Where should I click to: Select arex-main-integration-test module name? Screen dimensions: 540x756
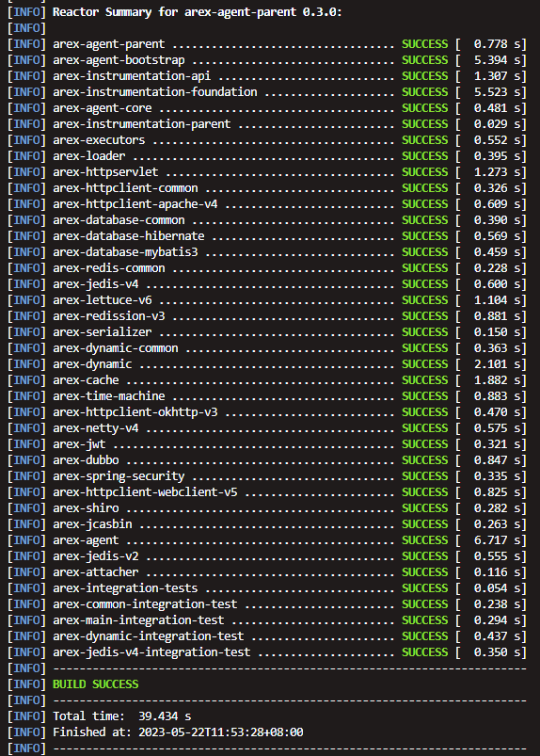(x=138, y=619)
